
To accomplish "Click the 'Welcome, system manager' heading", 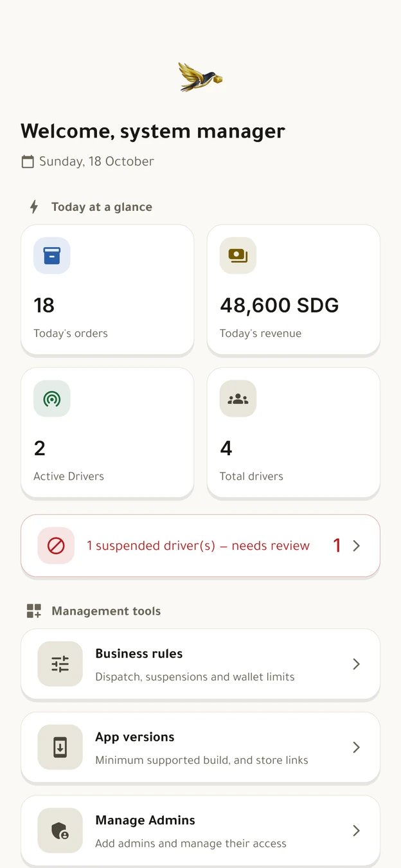I will click(x=153, y=131).
